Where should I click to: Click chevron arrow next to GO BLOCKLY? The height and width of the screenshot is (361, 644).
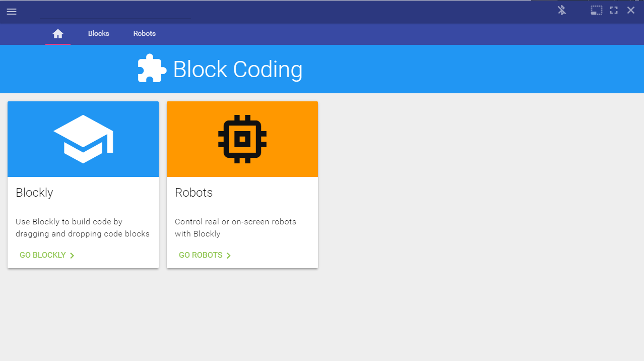click(x=72, y=256)
